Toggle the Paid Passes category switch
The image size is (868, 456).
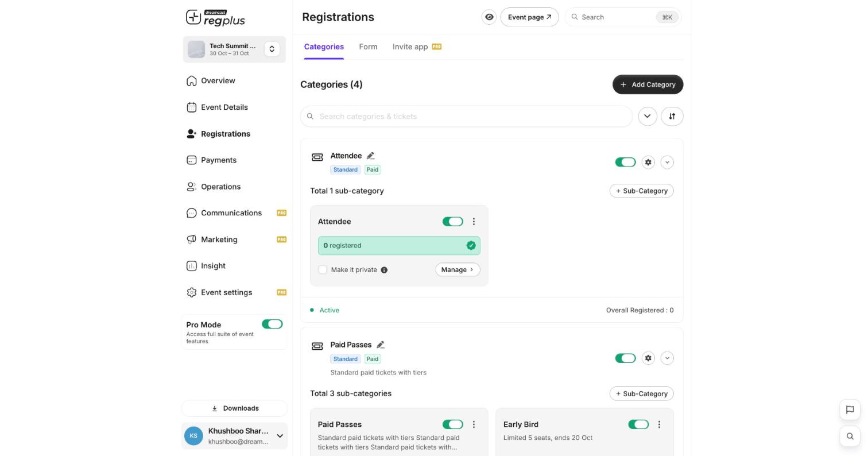(x=625, y=358)
